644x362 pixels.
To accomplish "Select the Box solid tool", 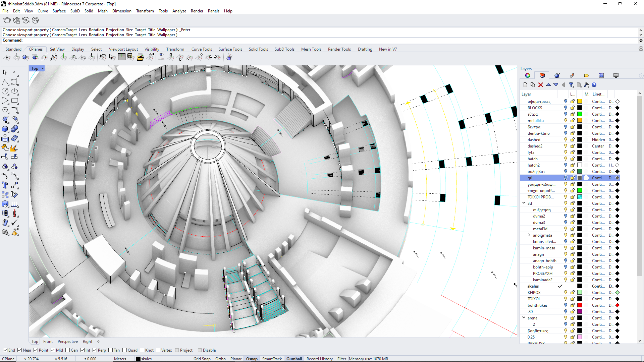I will 5,129.
